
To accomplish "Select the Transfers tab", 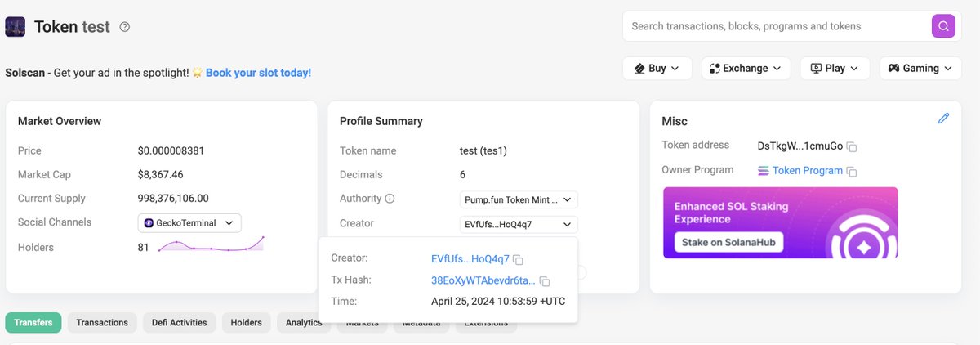I will (33, 322).
